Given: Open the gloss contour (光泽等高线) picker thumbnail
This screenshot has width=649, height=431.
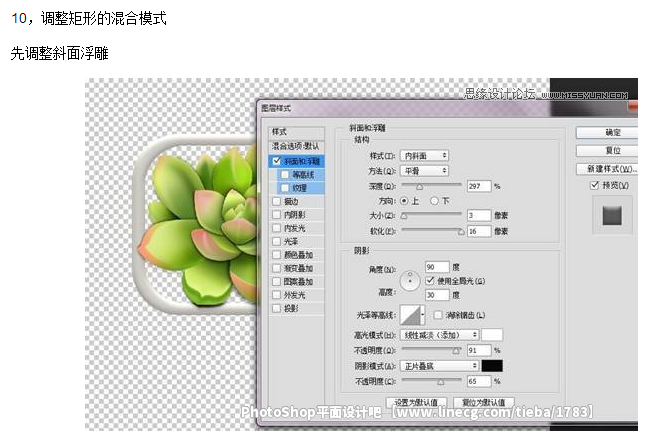Looking at the screenshot, I should 410,315.
